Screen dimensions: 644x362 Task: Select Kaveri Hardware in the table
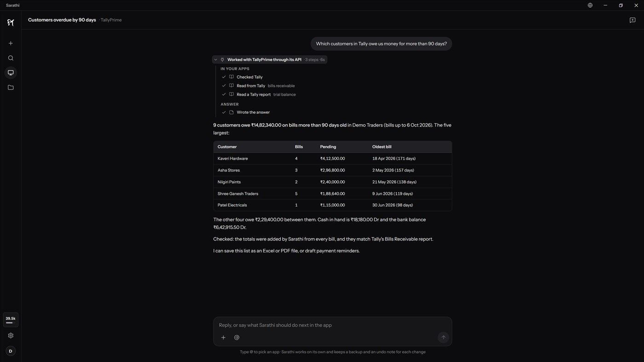tap(232, 159)
